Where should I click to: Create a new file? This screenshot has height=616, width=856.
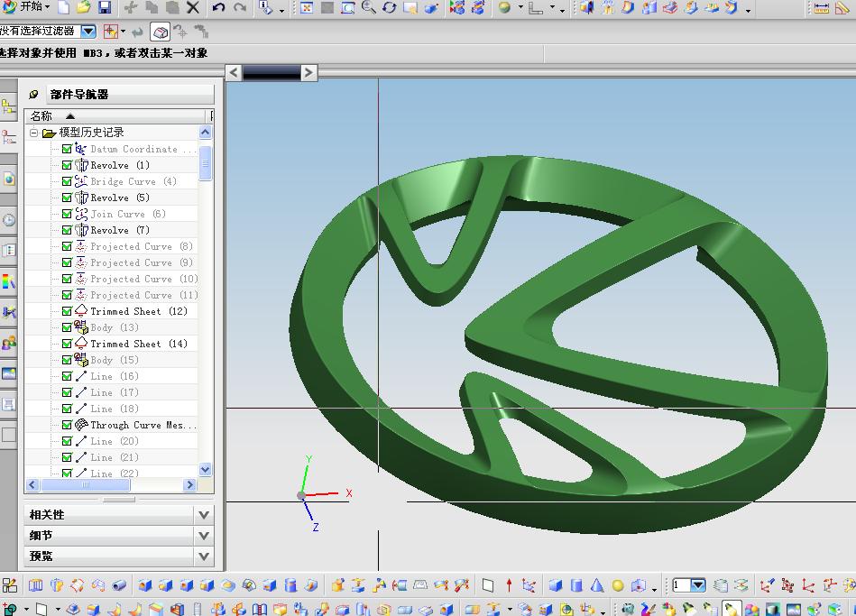(x=64, y=7)
